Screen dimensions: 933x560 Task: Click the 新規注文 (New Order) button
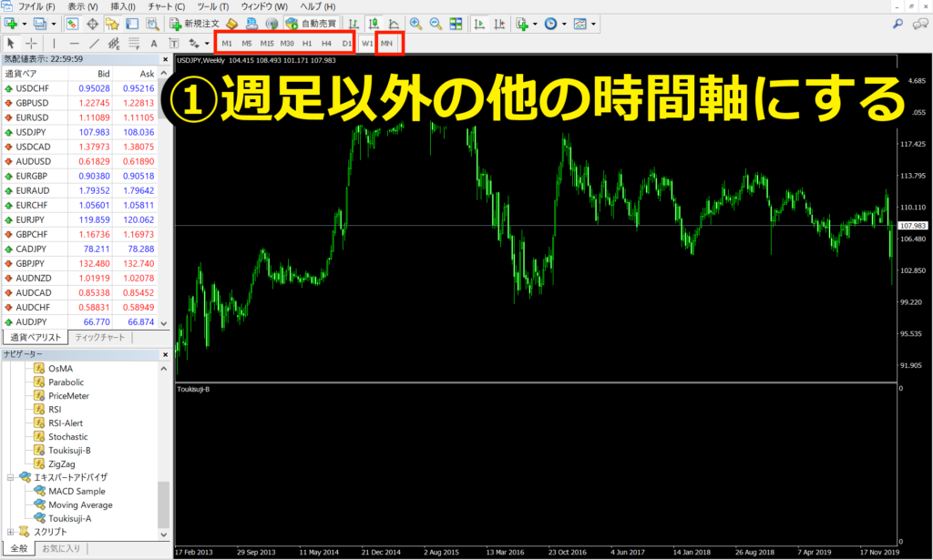[x=195, y=23]
